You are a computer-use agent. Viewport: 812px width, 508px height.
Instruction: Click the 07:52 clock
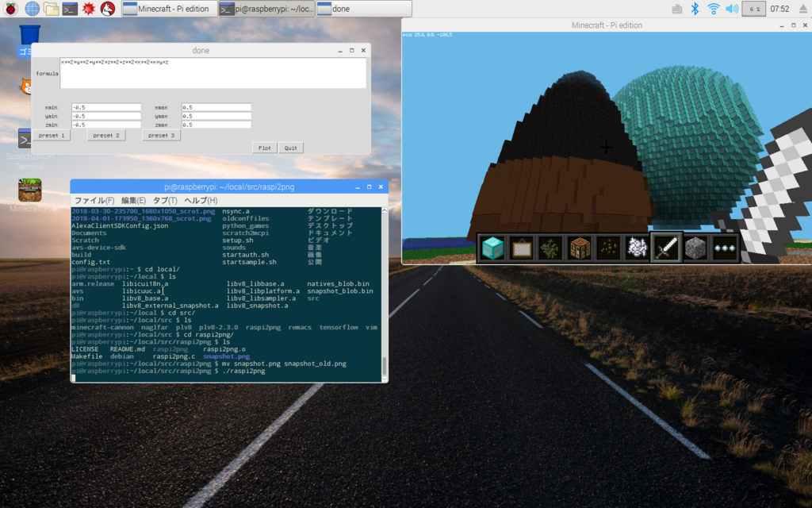tap(779, 9)
